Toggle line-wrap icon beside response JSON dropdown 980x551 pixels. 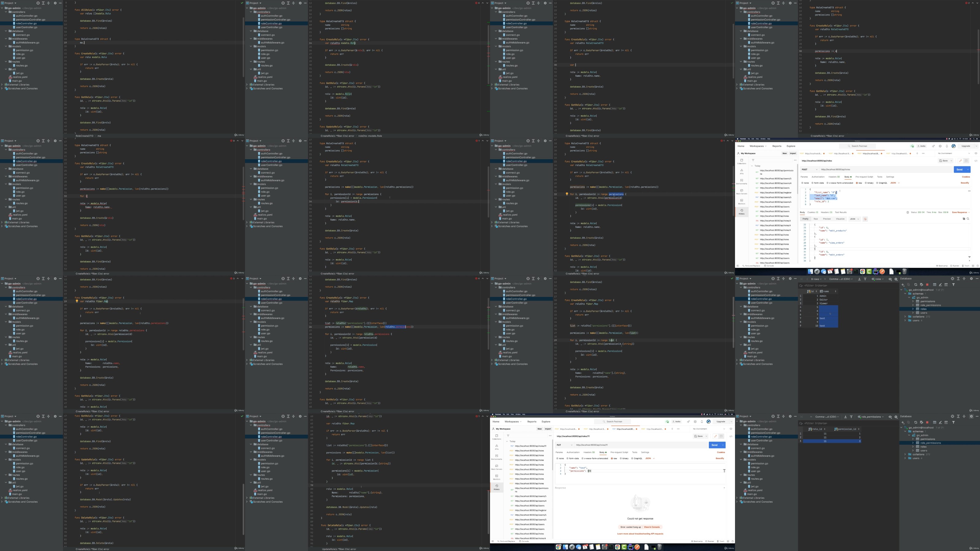[x=865, y=219]
